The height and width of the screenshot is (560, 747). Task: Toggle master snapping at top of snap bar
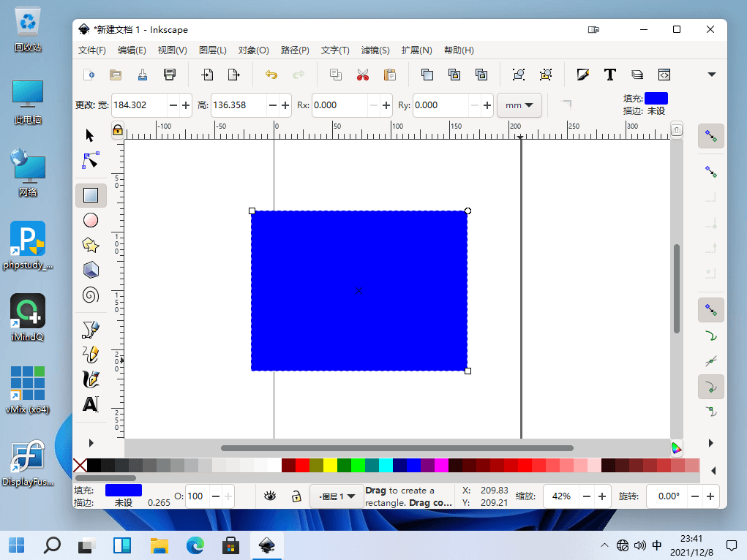pyautogui.click(x=711, y=136)
